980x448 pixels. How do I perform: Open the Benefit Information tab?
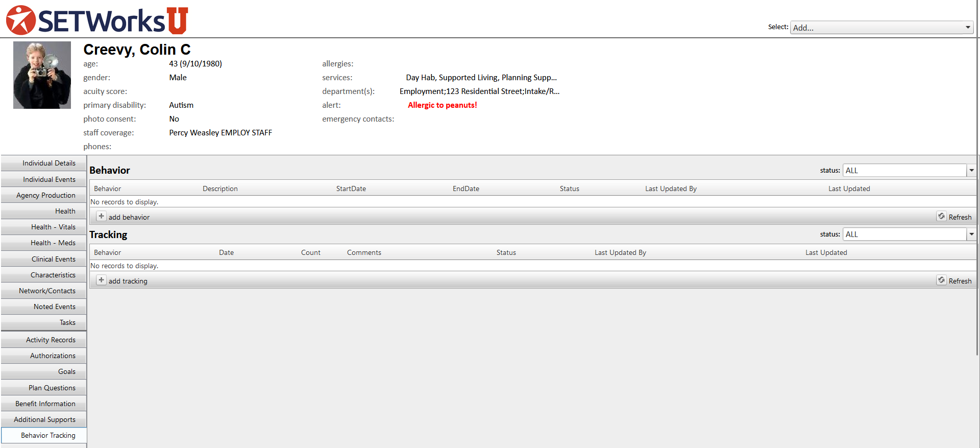[44, 404]
